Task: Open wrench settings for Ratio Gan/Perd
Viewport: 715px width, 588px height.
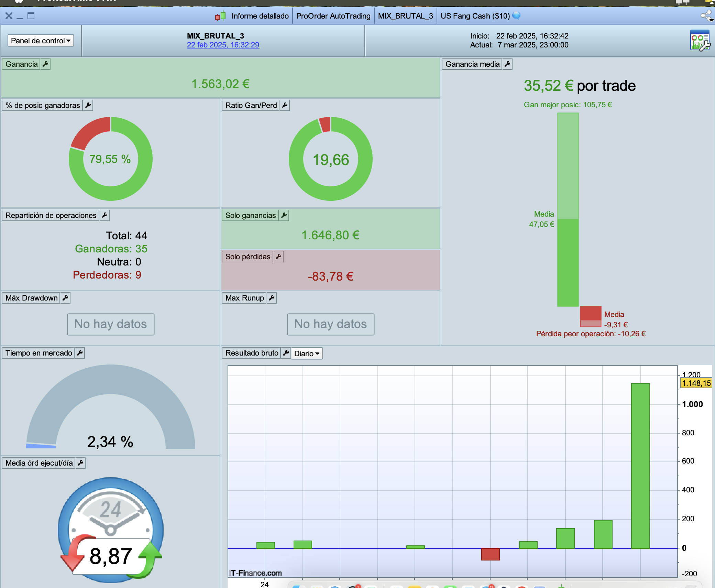Action: (285, 105)
